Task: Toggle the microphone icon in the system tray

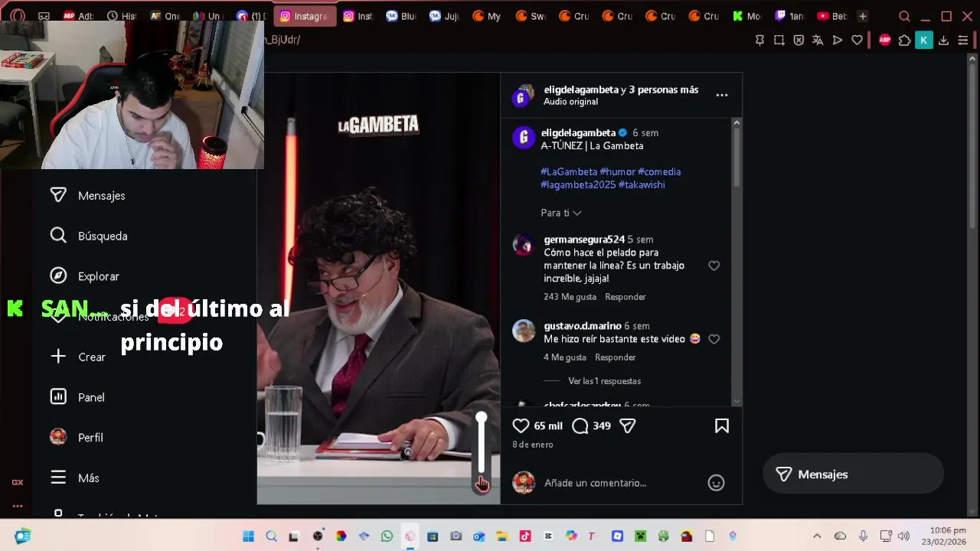Action: 863,536
